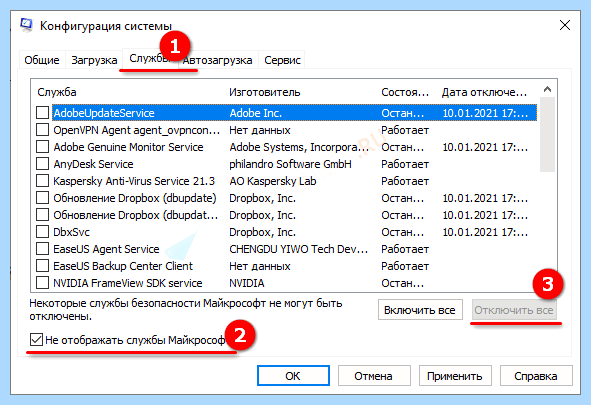Check the Обновление Dropbox (dbupdate) checkbox

pos(42,198)
